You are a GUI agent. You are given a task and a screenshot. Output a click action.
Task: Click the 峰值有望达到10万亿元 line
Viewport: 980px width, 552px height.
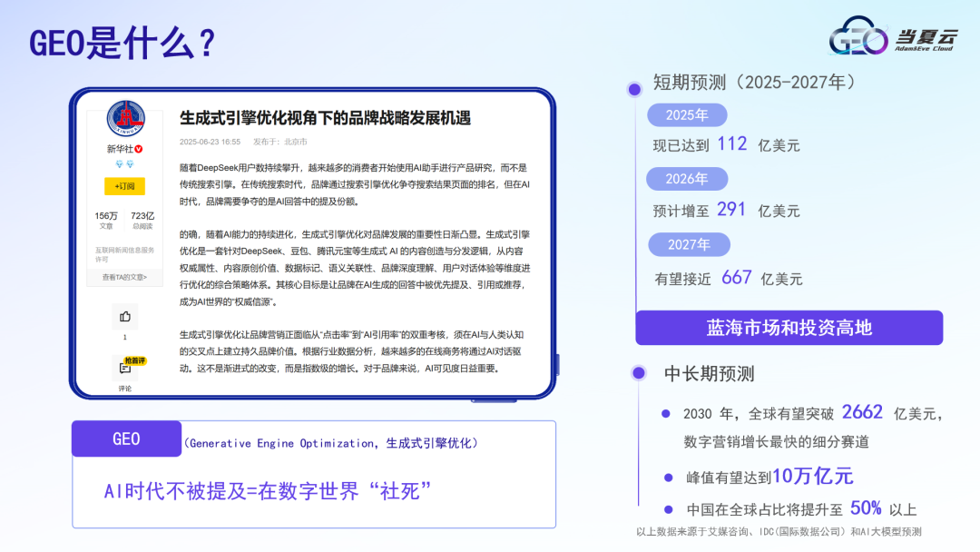769,477
